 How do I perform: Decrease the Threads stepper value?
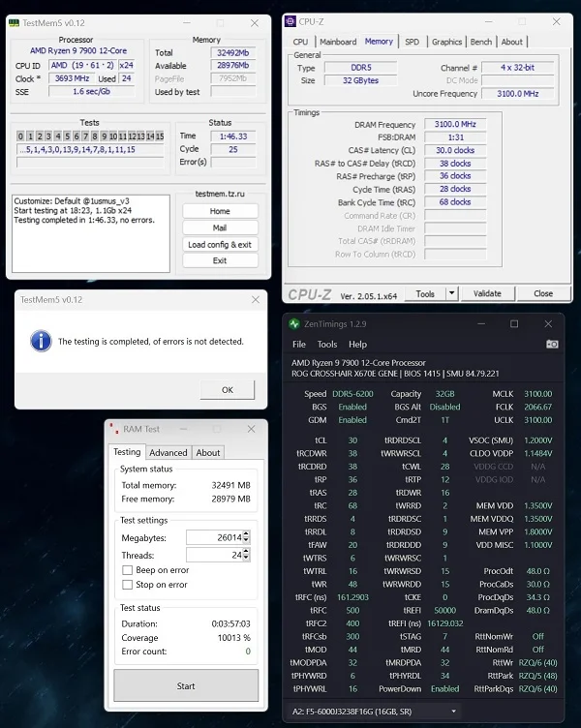click(246, 558)
